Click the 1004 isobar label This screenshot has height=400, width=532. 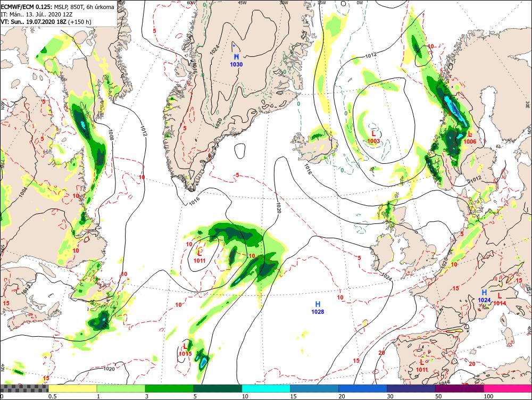click(23, 192)
